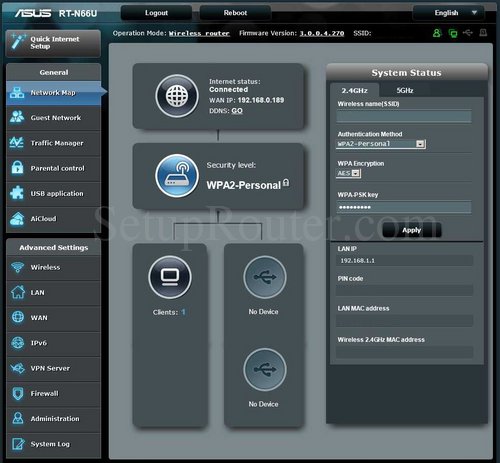Screen dimensions: 500x463
Task: Select the 2.4GHz tab
Action: (354, 90)
